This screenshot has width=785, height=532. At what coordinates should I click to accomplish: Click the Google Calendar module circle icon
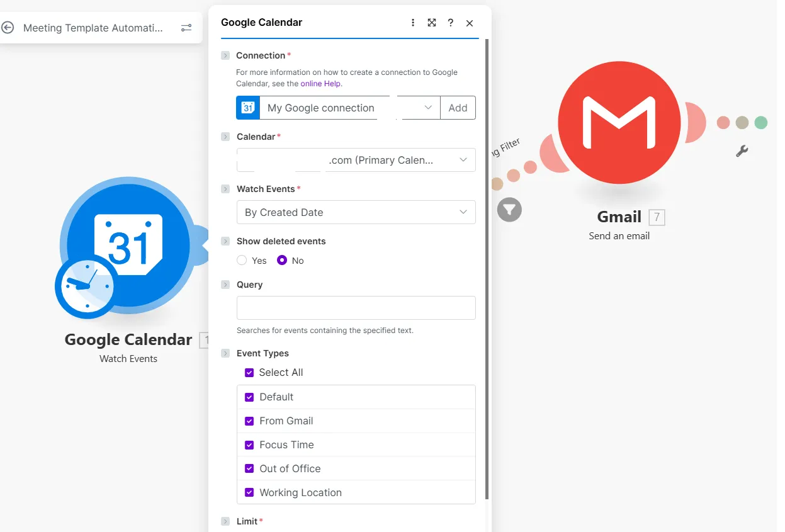coord(128,246)
